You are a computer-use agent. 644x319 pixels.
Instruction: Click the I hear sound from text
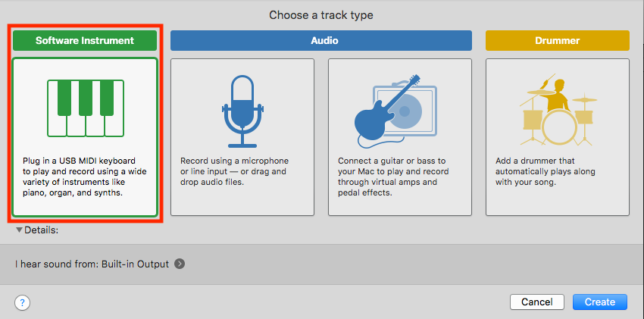[x=55, y=264]
